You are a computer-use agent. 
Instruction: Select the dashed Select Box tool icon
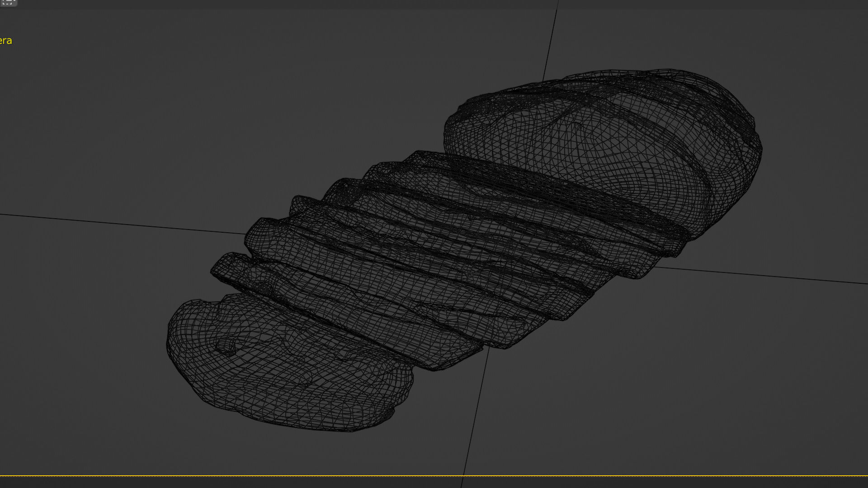(x=8, y=2)
